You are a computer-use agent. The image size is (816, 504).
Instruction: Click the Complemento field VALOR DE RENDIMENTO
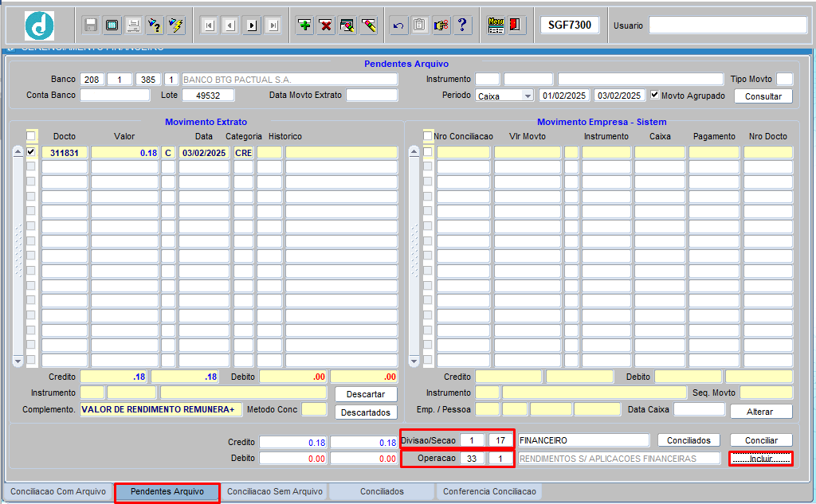click(161, 409)
